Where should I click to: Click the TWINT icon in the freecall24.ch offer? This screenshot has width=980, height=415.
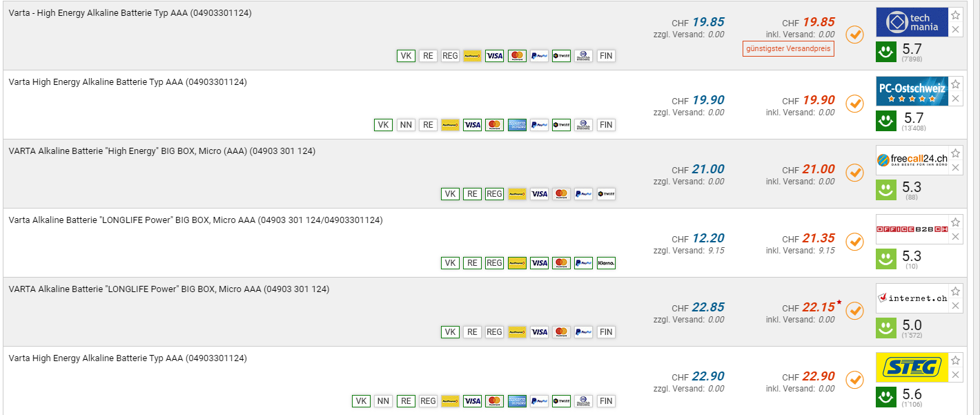coord(606,194)
